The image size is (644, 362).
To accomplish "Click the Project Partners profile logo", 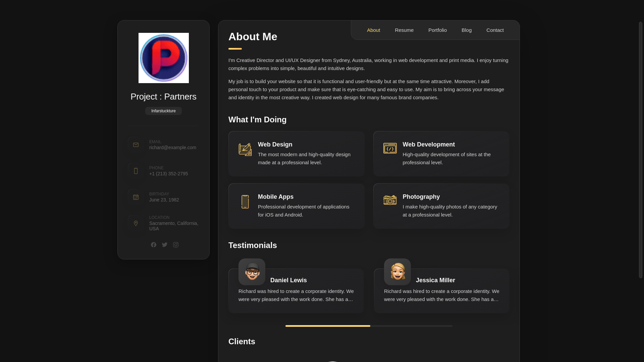I will point(164,58).
